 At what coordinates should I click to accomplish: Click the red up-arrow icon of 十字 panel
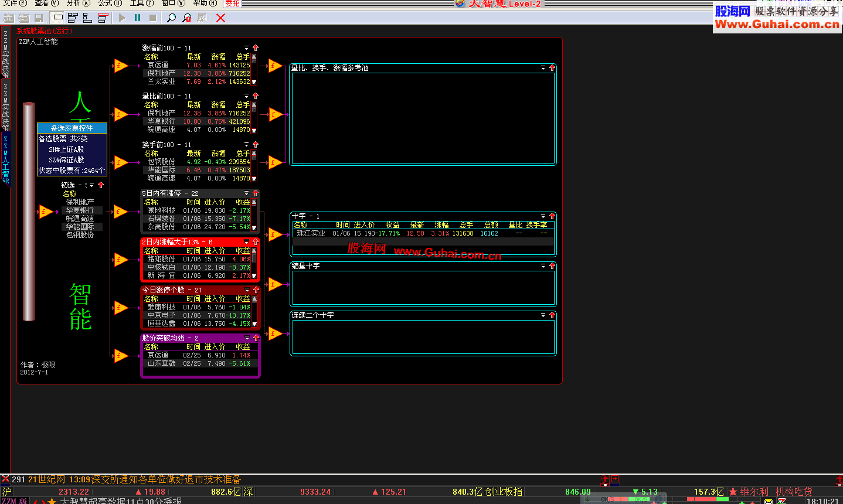tap(552, 216)
